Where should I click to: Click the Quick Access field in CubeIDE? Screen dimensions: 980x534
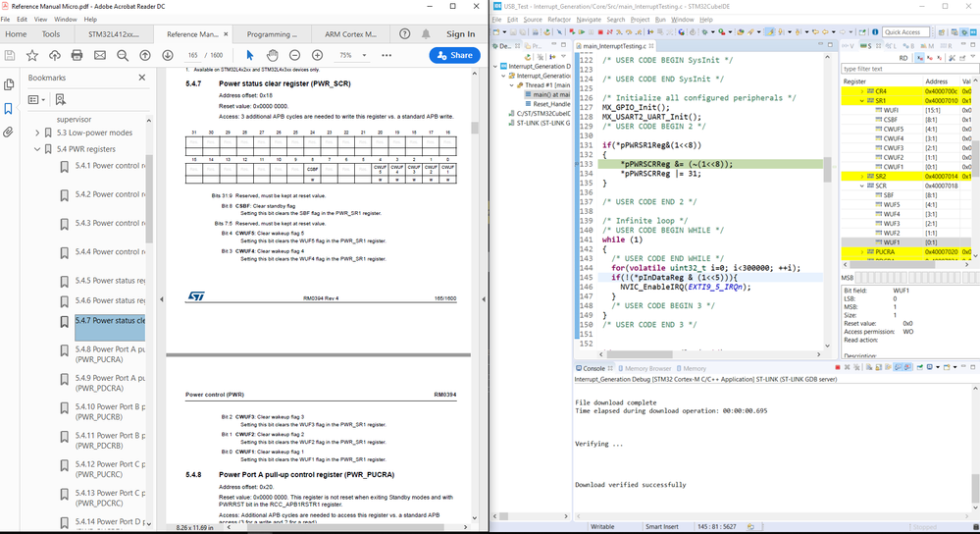(905, 31)
